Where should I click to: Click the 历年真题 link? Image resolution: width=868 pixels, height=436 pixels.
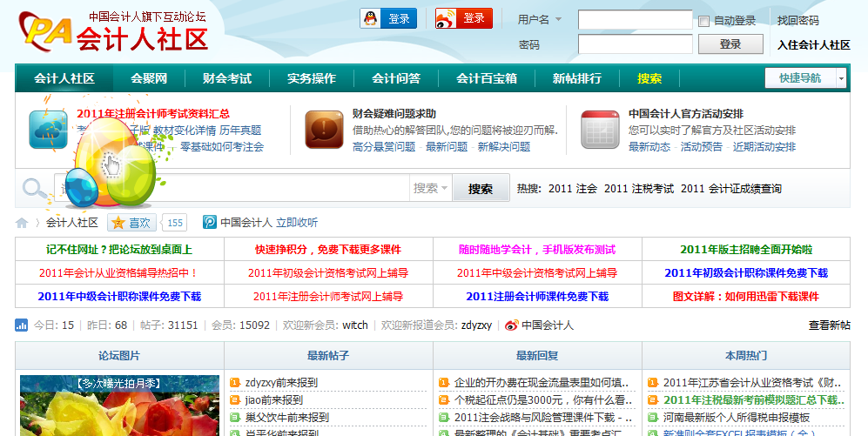(240, 131)
